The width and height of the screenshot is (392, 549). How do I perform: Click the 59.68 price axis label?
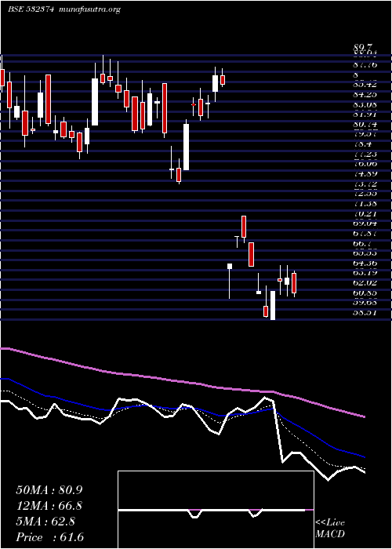pyautogui.click(x=365, y=303)
